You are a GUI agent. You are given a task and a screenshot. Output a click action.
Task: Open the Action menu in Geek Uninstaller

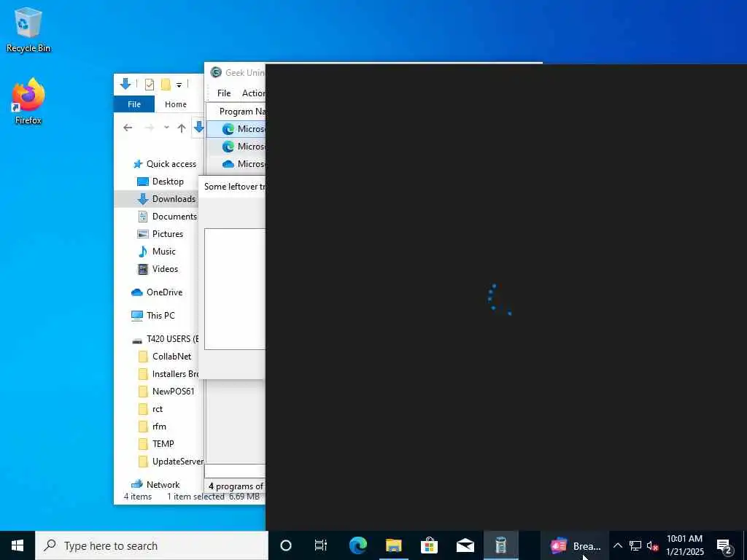click(252, 93)
